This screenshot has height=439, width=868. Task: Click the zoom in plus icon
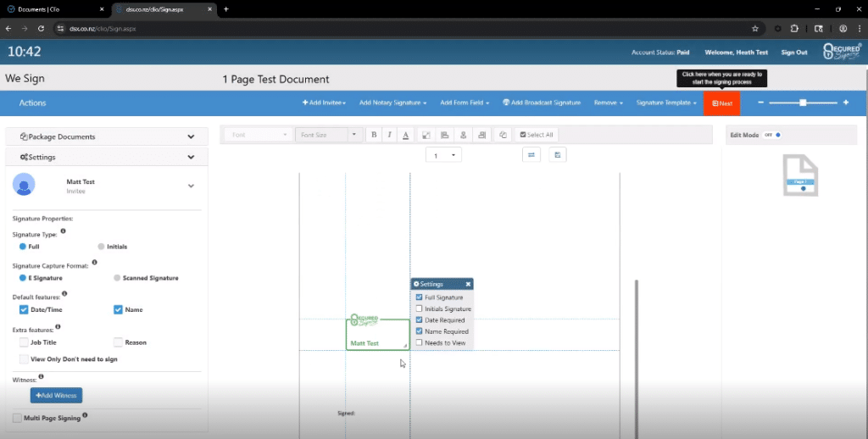845,103
